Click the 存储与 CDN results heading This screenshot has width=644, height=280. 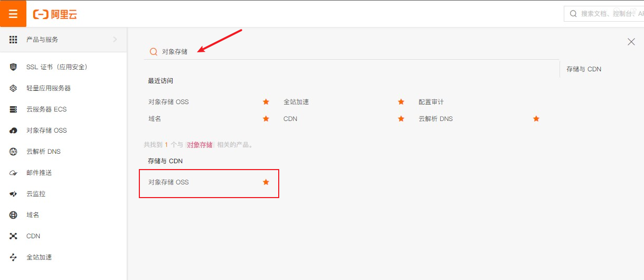tap(165, 161)
